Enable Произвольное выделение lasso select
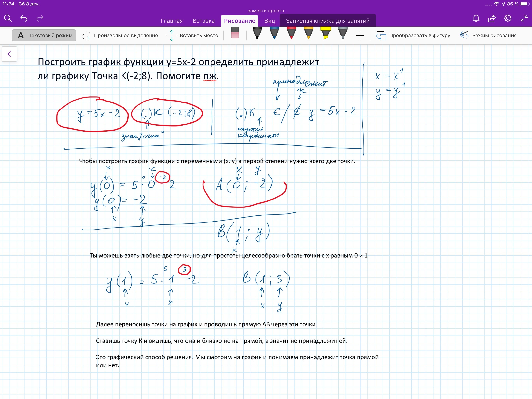Viewport: 532px width, 399px height. tap(120, 36)
